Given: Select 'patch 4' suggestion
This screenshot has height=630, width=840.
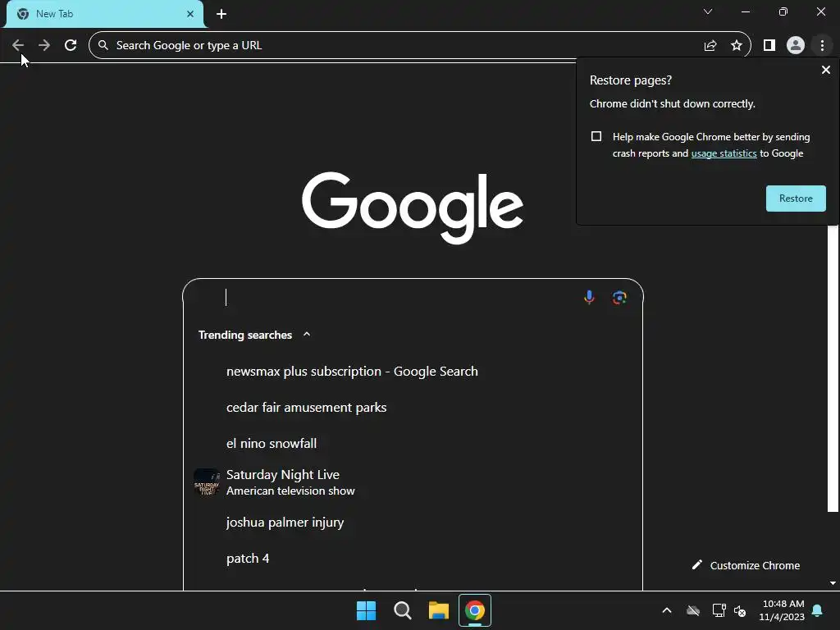Looking at the screenshot, I should pyautogui.click(x=413, y=558).
